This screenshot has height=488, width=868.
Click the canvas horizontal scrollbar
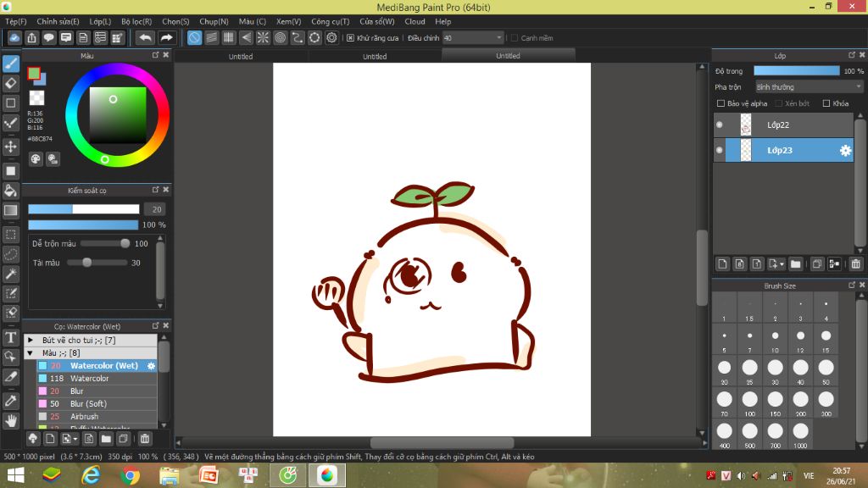pos(442,442)
